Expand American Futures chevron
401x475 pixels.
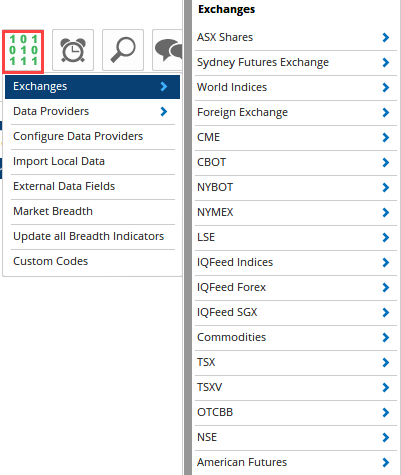coord(386,462)
